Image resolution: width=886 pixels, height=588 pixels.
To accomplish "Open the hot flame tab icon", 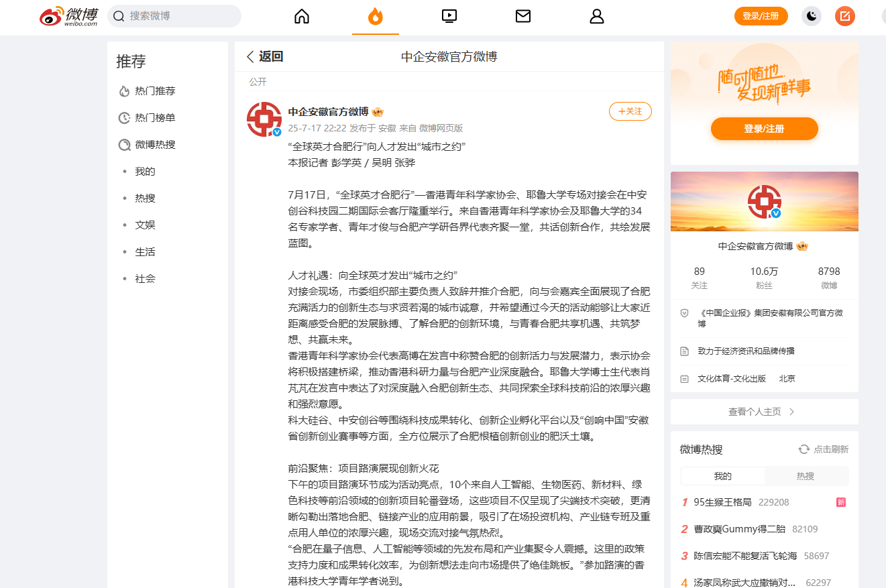I will 376,16.
